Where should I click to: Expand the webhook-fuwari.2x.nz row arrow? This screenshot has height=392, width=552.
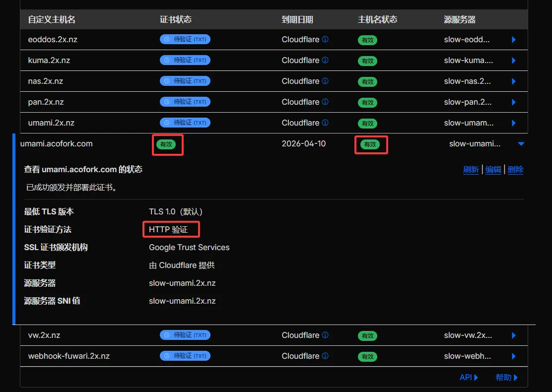click(514, 356)
